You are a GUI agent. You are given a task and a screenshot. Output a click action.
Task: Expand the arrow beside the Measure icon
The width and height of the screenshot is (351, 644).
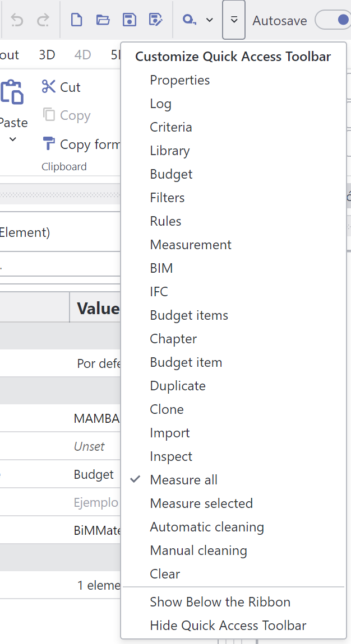point(210,20)
